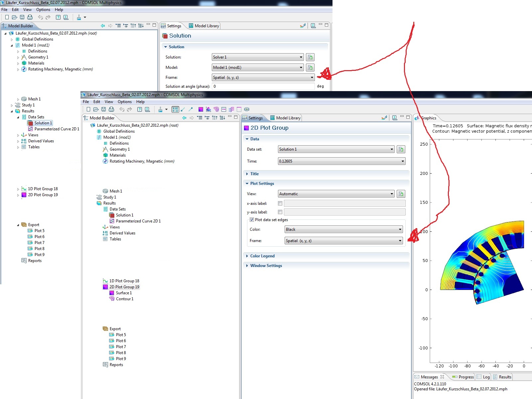The image size is (532, 399).
Task: Click go-to-source icon beside Solver 1 dropdown
Action: 310,57
